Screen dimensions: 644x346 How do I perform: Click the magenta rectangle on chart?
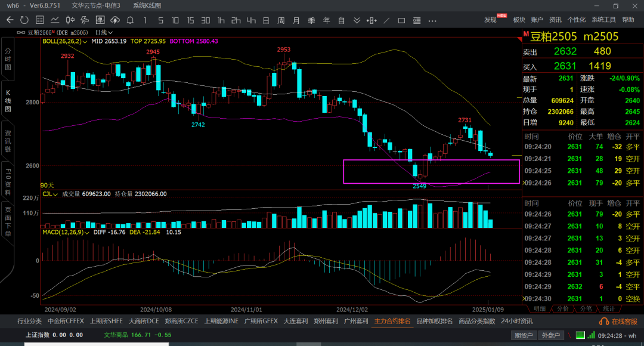pos(431,160)
